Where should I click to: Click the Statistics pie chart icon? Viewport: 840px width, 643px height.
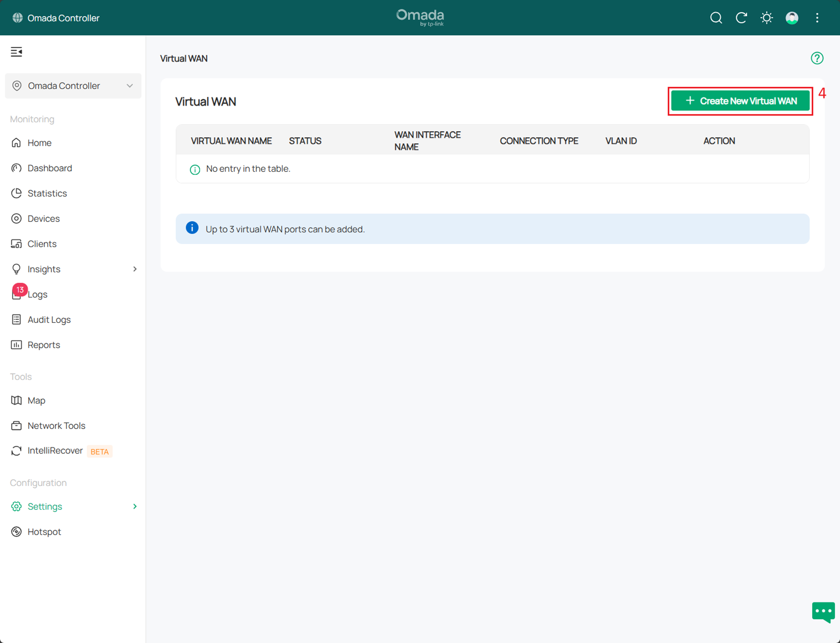click(16, 193)
